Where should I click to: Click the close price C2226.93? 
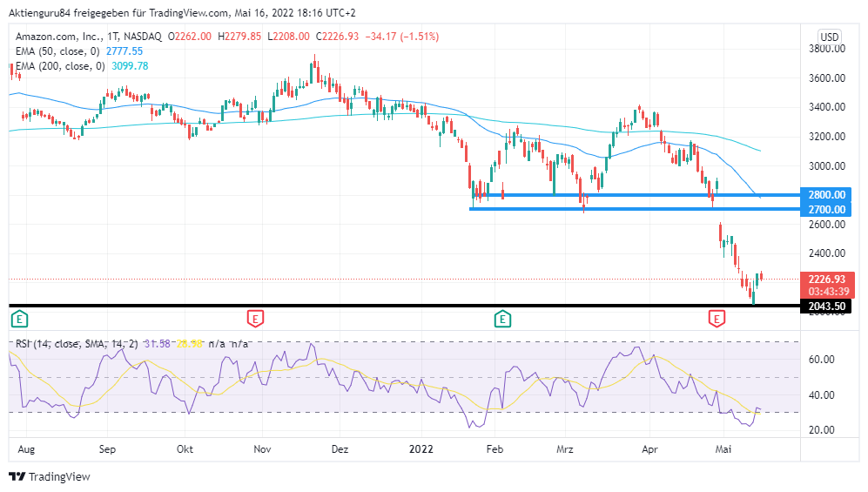coord(337,37)
